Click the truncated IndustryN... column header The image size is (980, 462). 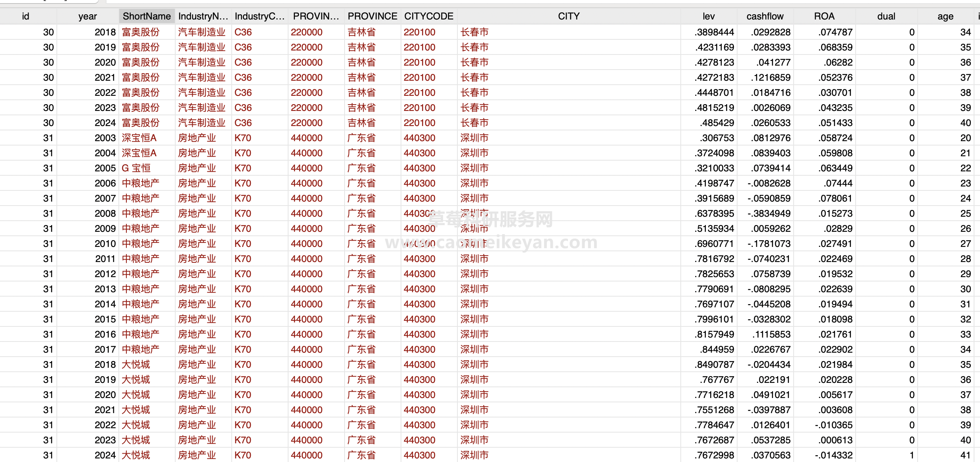(203, 16)
